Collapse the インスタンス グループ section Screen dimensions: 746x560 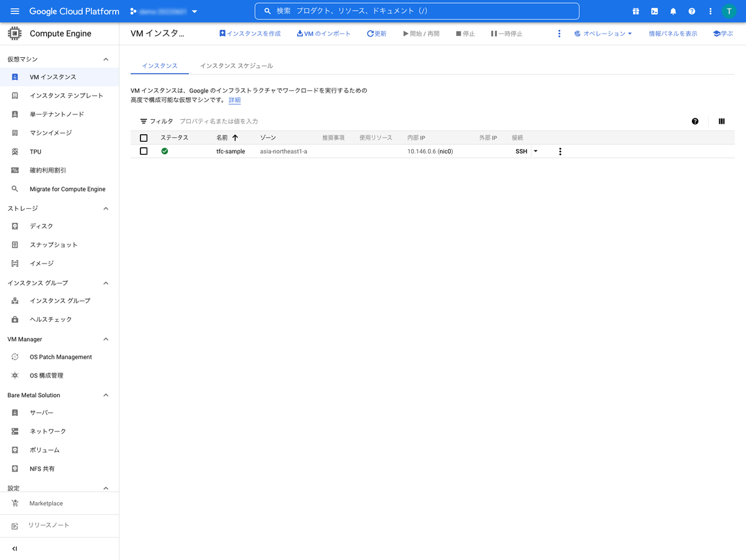[106, 283]
